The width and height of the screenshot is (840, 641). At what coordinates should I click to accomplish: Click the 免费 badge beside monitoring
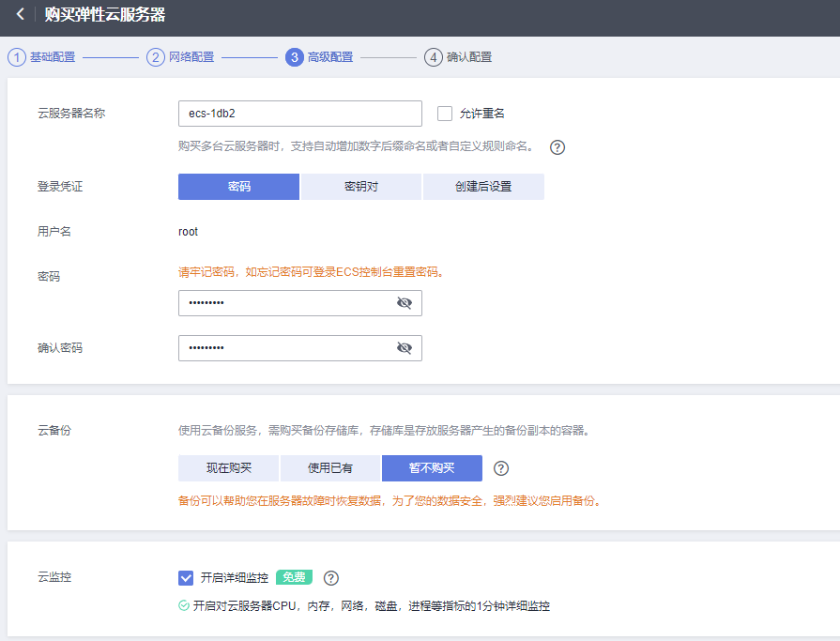pyautogui.click(x=294, y=577)
